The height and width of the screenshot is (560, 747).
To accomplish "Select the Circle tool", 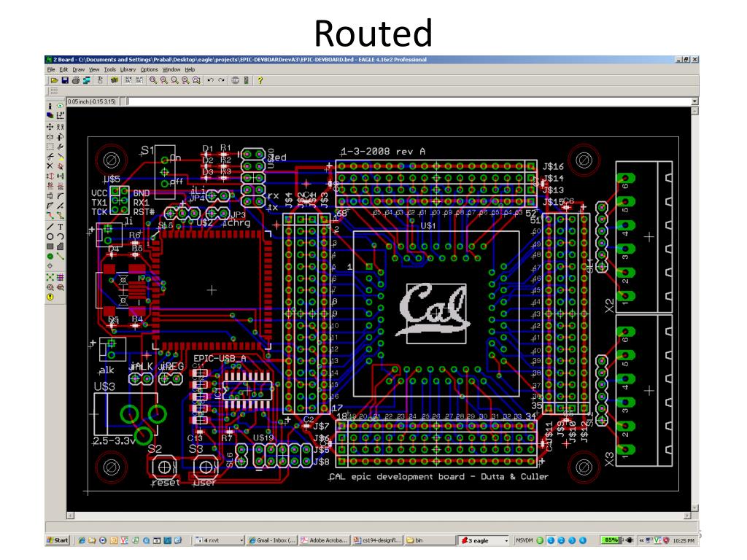I will click(x=50, y=237).
